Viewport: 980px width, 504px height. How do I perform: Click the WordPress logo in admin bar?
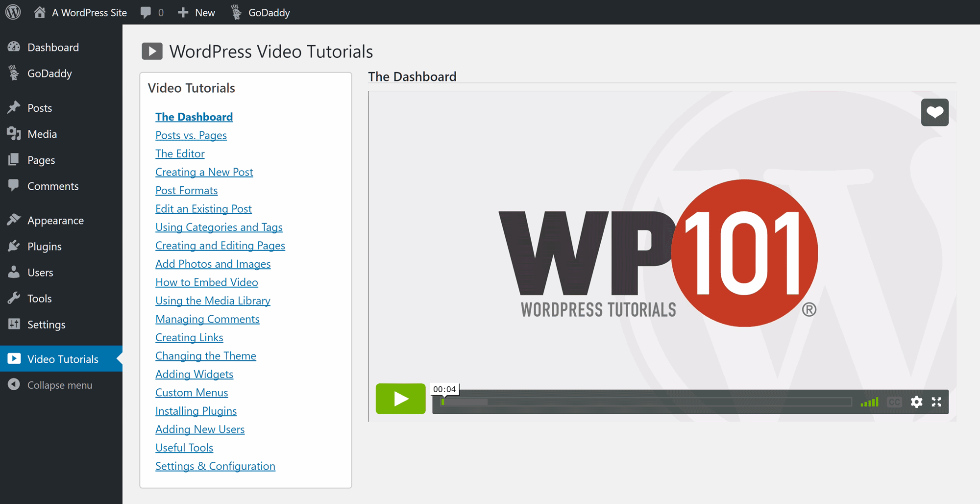[x=13, y=12]
